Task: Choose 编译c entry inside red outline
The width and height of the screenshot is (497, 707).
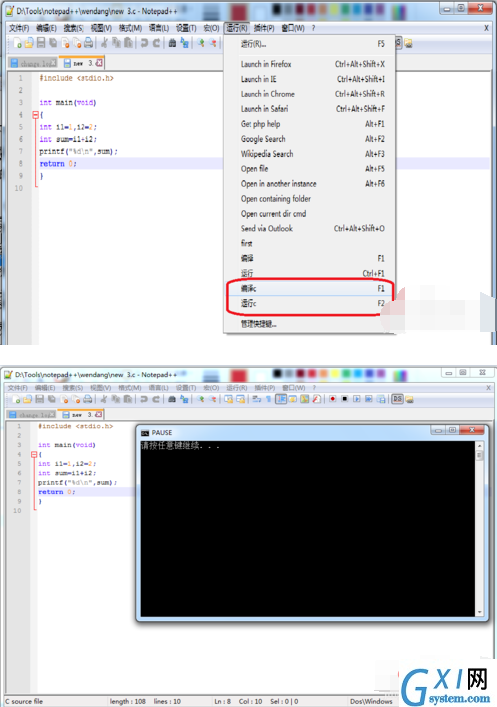Action: (x=310, y=288)
